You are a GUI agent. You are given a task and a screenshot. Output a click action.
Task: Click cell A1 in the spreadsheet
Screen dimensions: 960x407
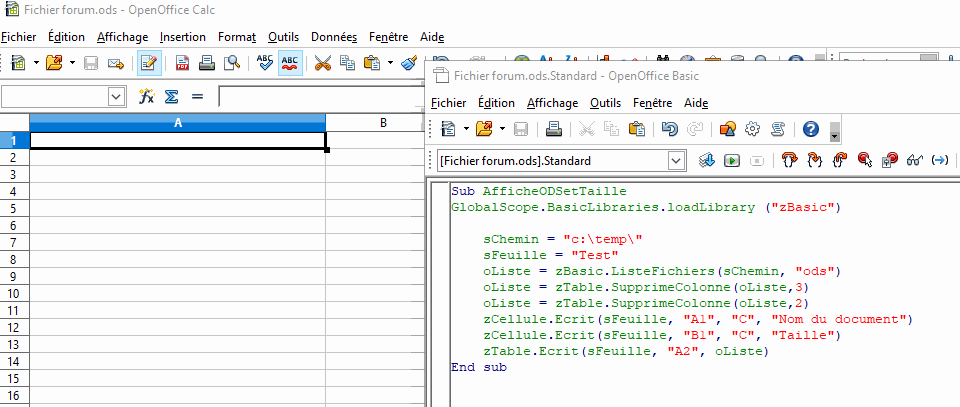(x=178, y=141)
